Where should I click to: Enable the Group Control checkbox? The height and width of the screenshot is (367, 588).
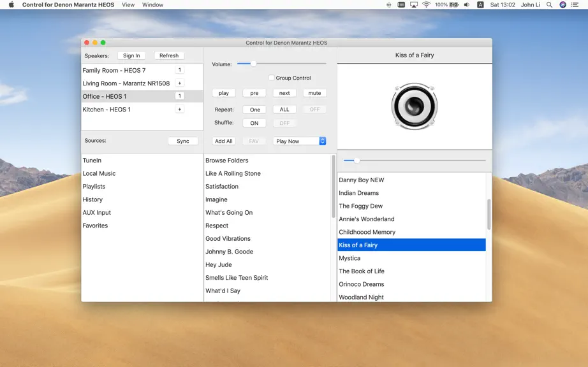(x=272, y=78)
